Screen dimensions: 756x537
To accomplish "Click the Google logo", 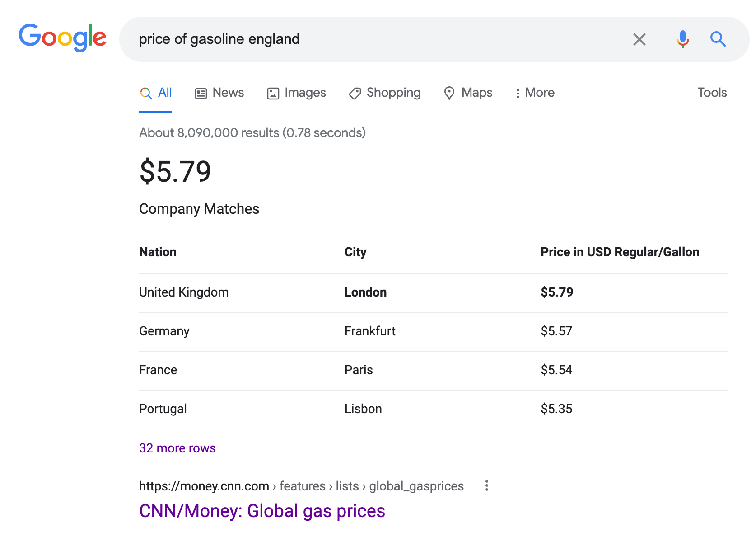I will (62, 38).
